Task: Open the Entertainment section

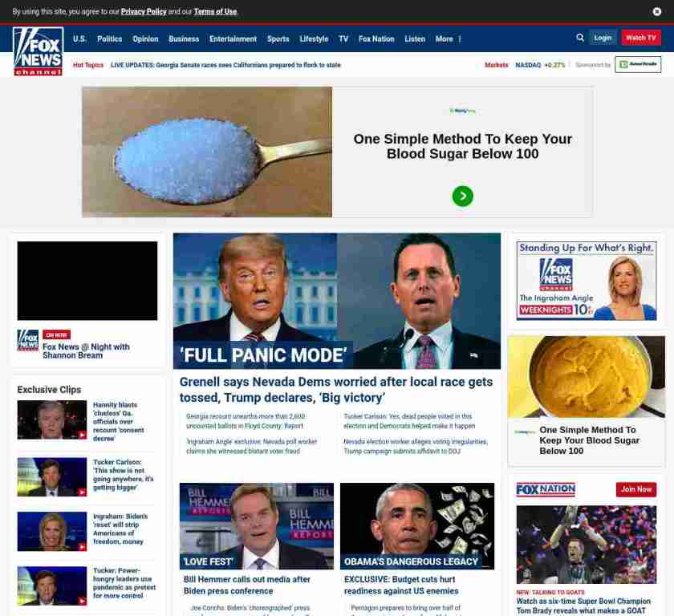Action: (x=233, y=39)
